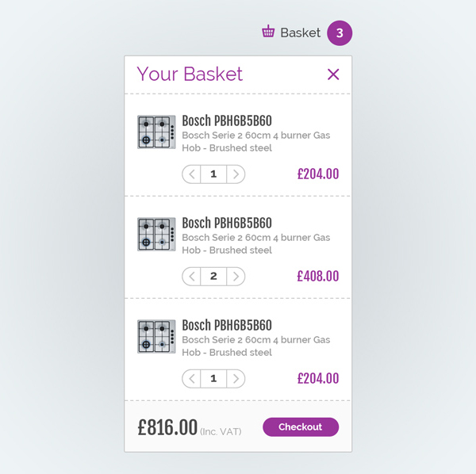
Task: Open the first Bosch PBH6B5B60 product title
Action: 227,121
